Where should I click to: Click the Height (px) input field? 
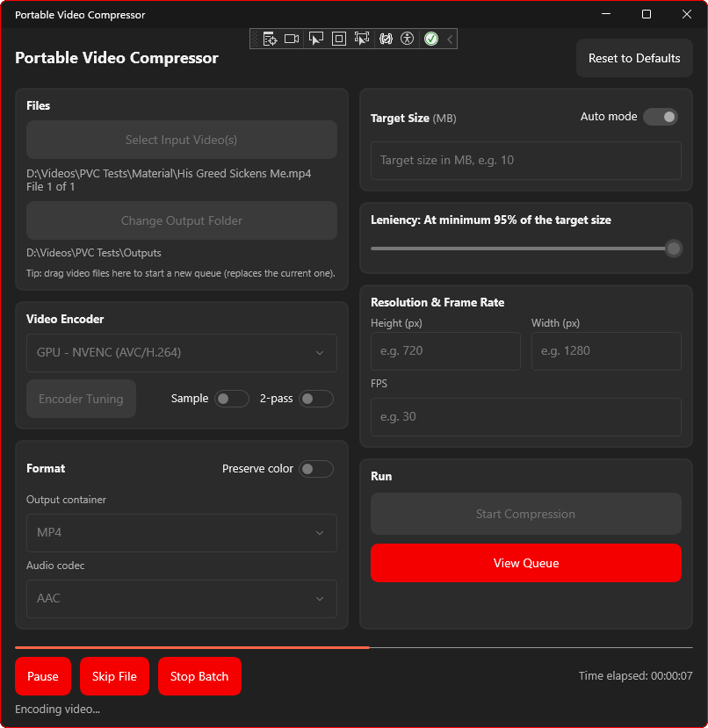coord(445,351)
